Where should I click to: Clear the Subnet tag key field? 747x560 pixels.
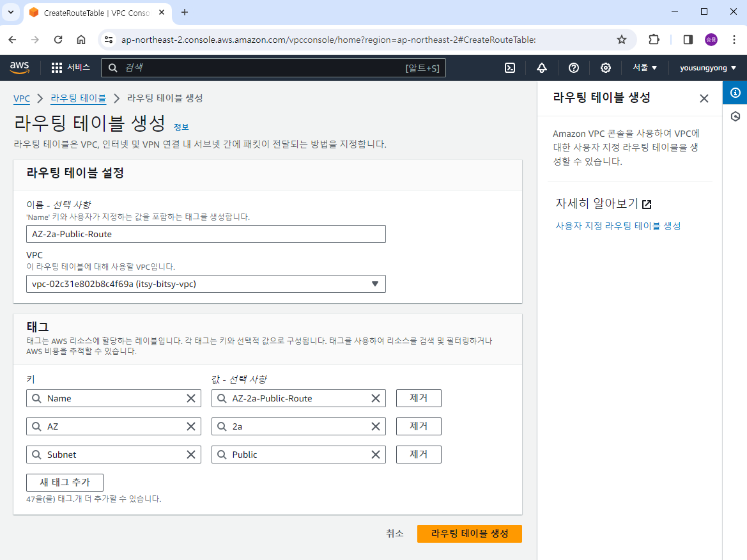191,455
